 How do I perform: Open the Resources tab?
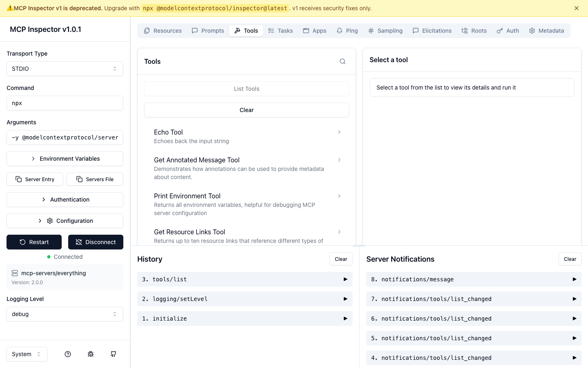click(163, 31)
